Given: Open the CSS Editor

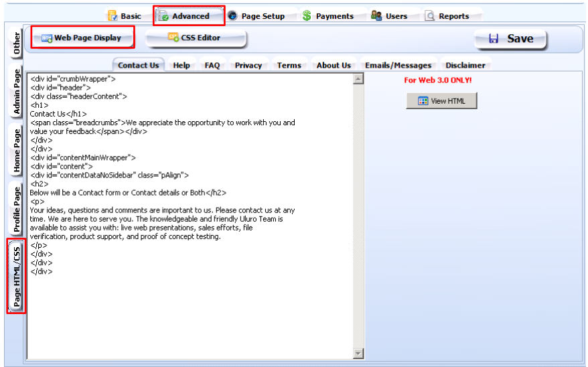Looking at the screenshot, I should (196, 38).
